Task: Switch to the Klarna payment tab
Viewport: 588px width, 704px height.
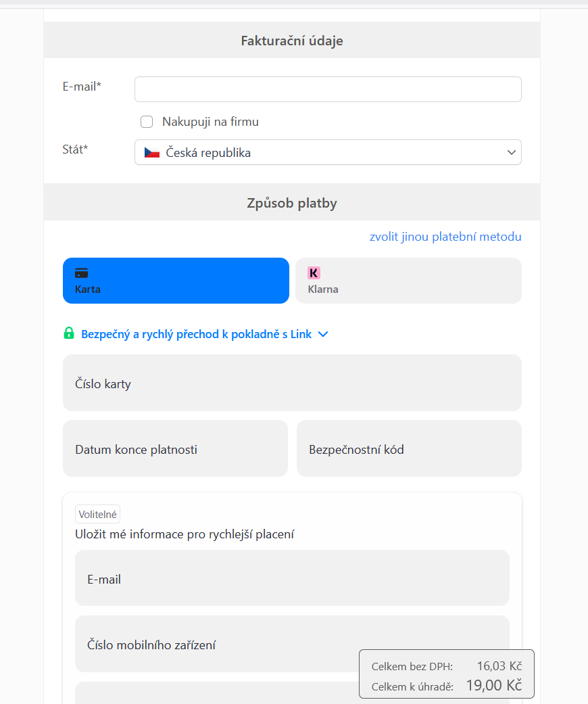Action: [x=408, y=281]
